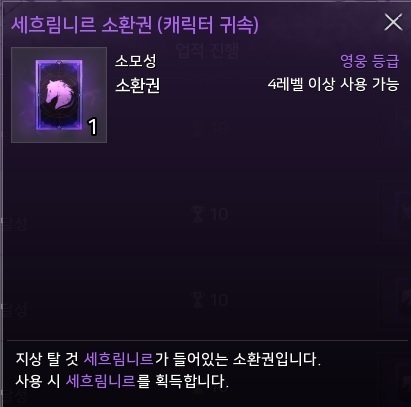The width and height of the screenshot is (411, 407).
Task: Click the purple horse summon ticket icon
Action: tap(59, 95)
